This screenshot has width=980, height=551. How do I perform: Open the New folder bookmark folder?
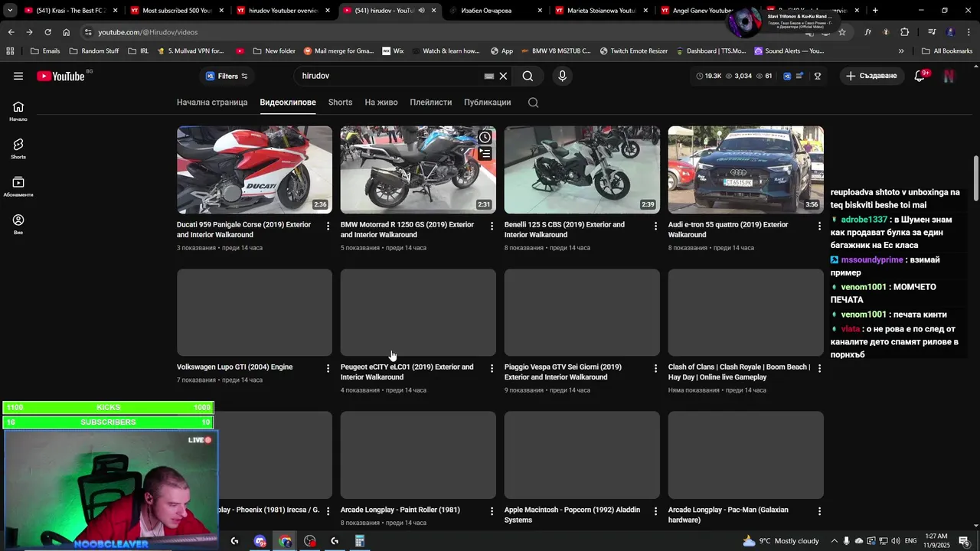[273, 51]
